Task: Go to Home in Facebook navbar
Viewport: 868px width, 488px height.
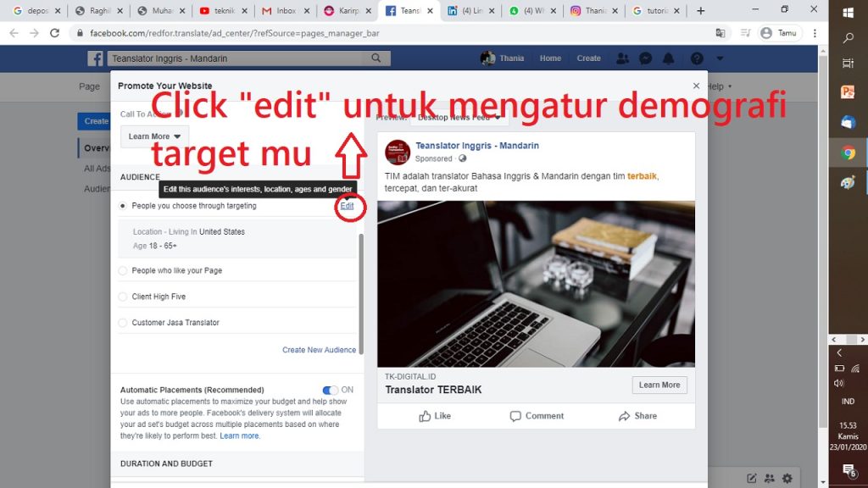Action: click(550, 58)
